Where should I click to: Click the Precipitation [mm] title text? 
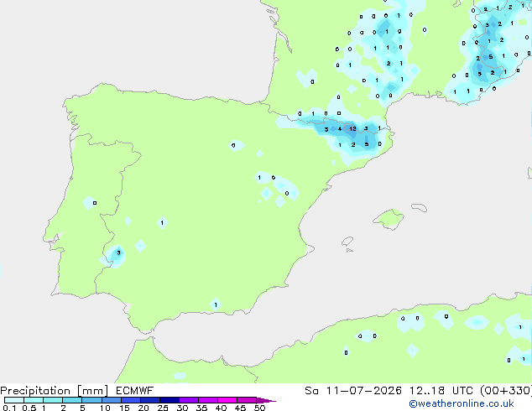(x=55, y=390)
